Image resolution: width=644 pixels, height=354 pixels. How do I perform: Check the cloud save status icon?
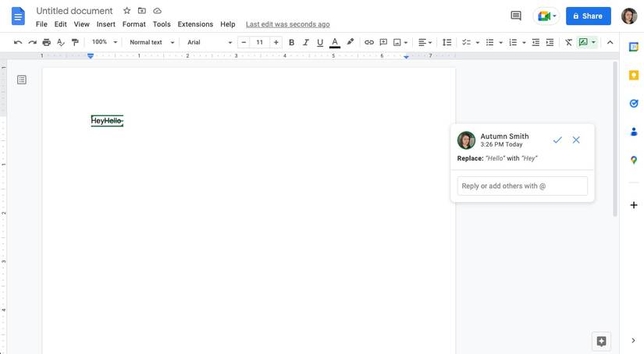[158, 11]
